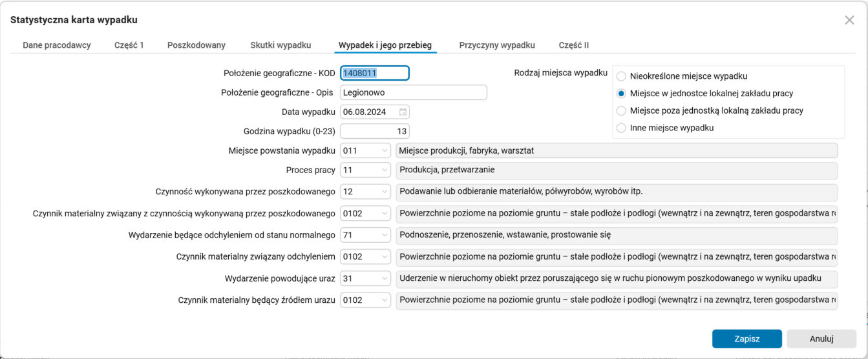This screenshot has height=359, width=868.
Task: Focus the Położenie geograficzne Opis field
Action: (413, 92)
